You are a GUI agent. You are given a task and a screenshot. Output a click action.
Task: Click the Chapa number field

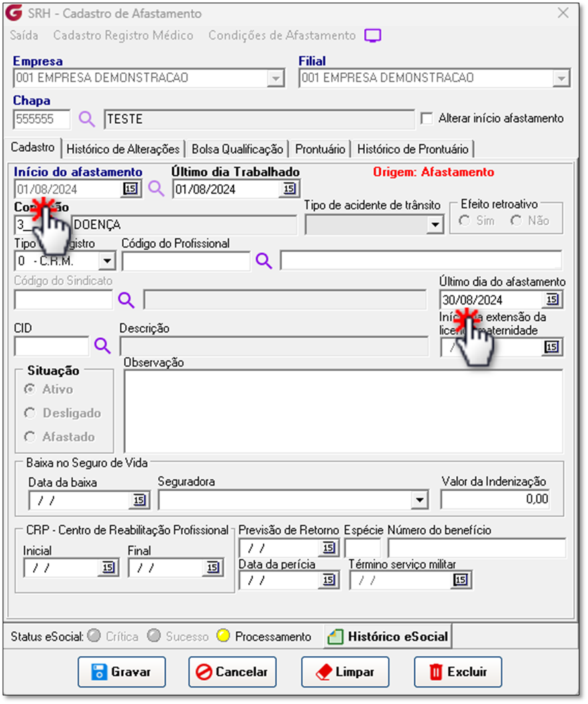[x=42, y=119]
